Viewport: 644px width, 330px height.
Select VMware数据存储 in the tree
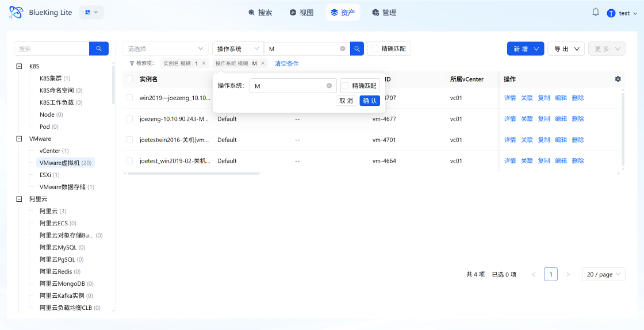coord(67,187)
